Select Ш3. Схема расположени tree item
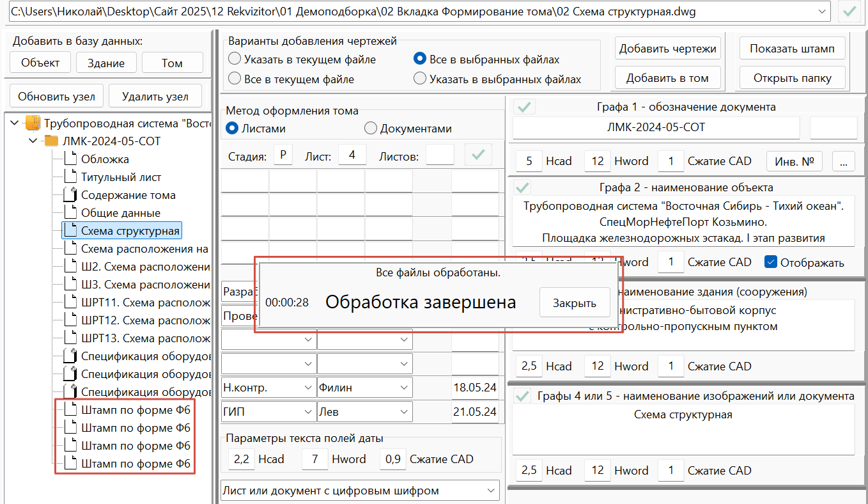Viewport: 868px width, 504px height. tap(145, 285)
